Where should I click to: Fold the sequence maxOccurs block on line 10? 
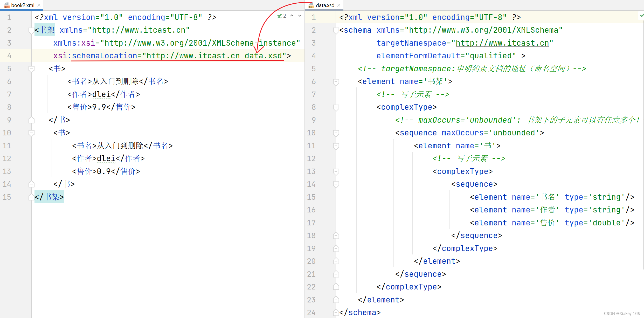(336, 133)
